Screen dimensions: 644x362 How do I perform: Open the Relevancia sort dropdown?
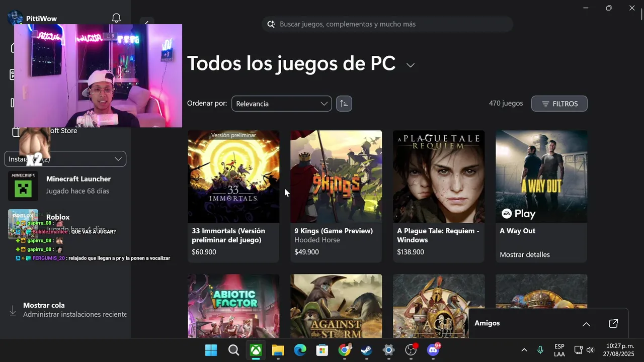click(x=282, y=104)
